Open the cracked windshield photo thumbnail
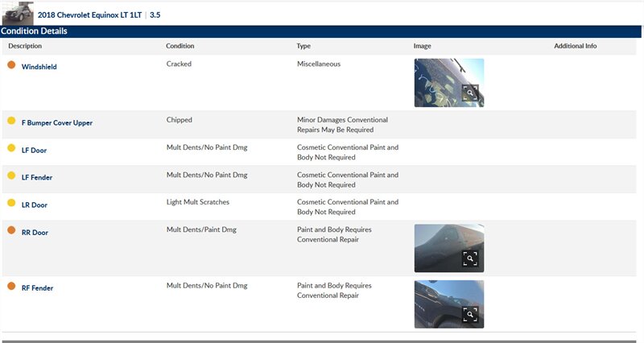644x343 pixels. pyautogui.click(x=439, y=81)
